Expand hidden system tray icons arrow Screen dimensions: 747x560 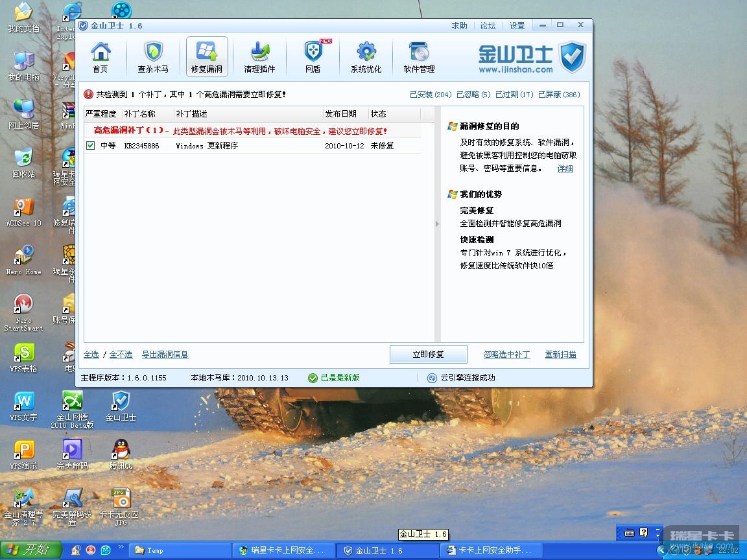661,550
